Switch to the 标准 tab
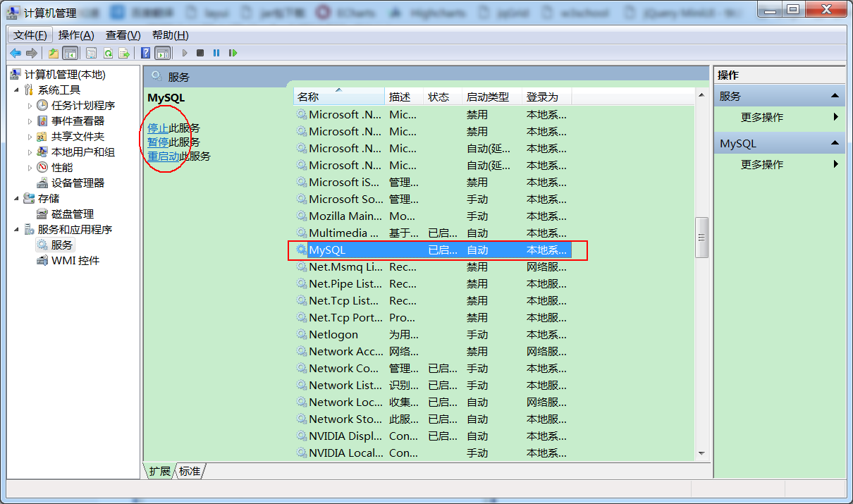The height and width of the screenshot is (504, 853). click(x=189, y=471)
